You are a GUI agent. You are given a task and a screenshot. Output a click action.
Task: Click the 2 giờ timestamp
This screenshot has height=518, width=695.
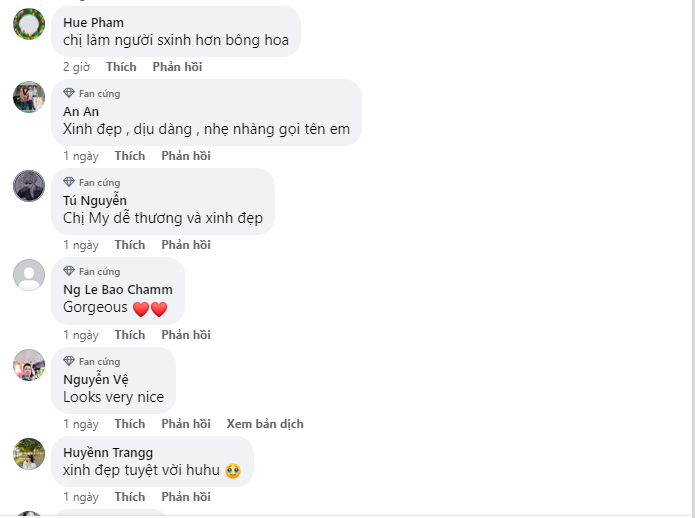point(76,67)
